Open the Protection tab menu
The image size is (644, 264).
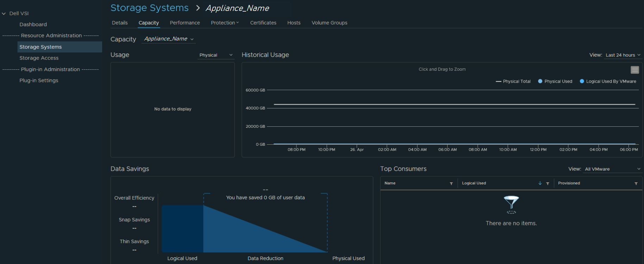tap(225, 23)
